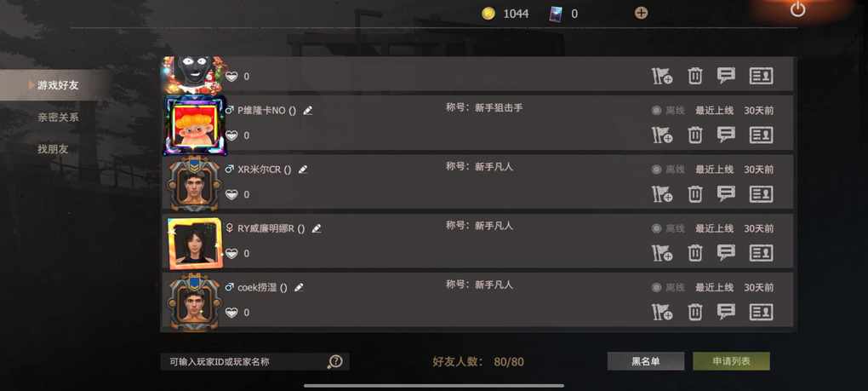Screen dimensions: 868x391
Task: Click P维隆卡NO's cartoon avatar
Action: point(195,125)
